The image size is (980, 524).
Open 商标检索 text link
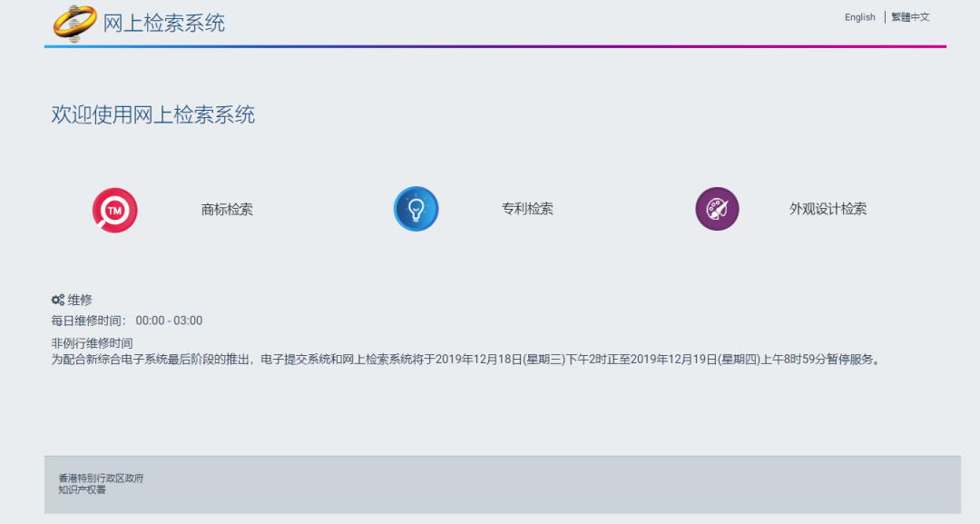click(227, 210)
